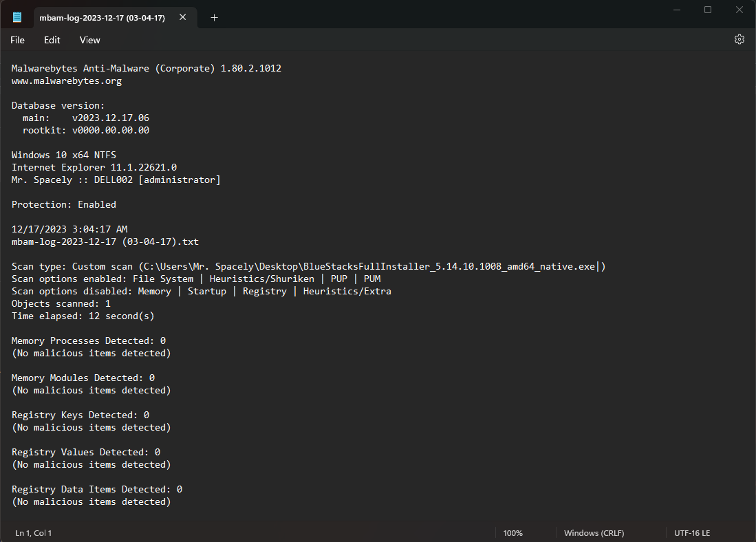Close the Notepad window
Viewport: 756px width, 542px height.
point(739,10)
